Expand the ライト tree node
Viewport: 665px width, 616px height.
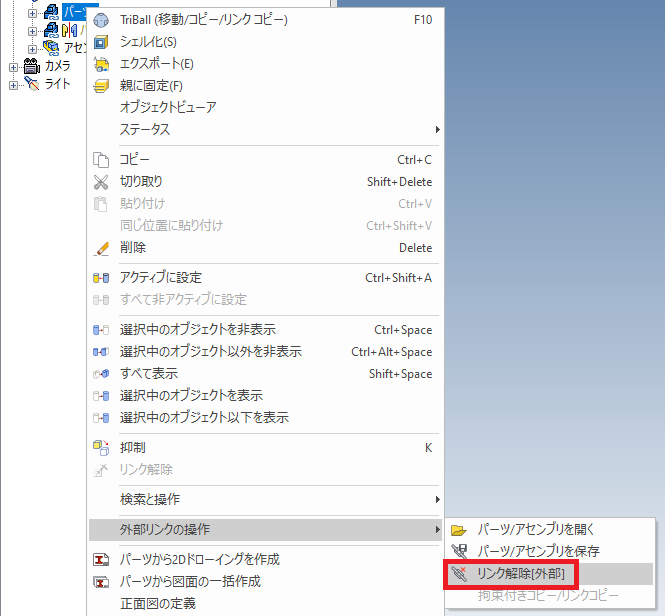click(x=13, y=85)
